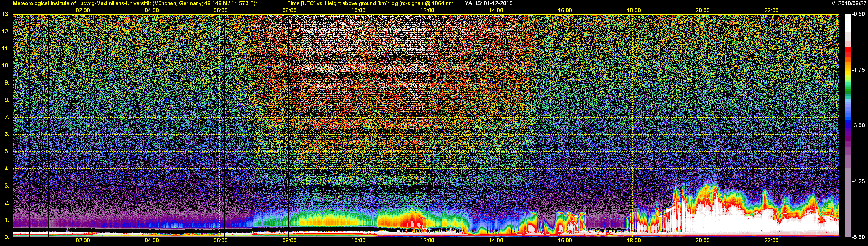Click the 13. height axis label
This screenshot has height=246, width=868.
(5, 14)
